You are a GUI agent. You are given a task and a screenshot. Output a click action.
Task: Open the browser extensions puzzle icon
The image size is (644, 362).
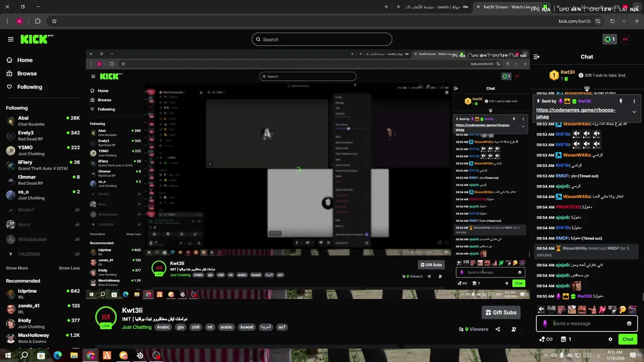(38, 21)
